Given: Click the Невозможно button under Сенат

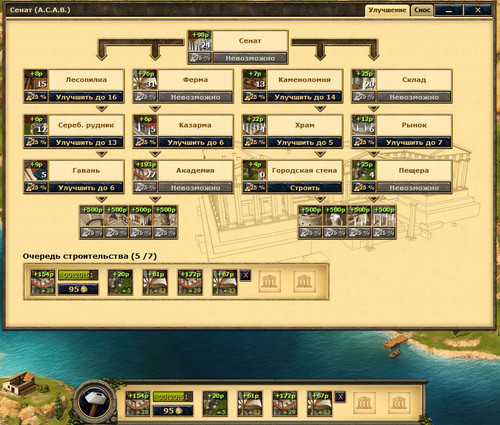Looking at the screenshot, I should point(250,58).
